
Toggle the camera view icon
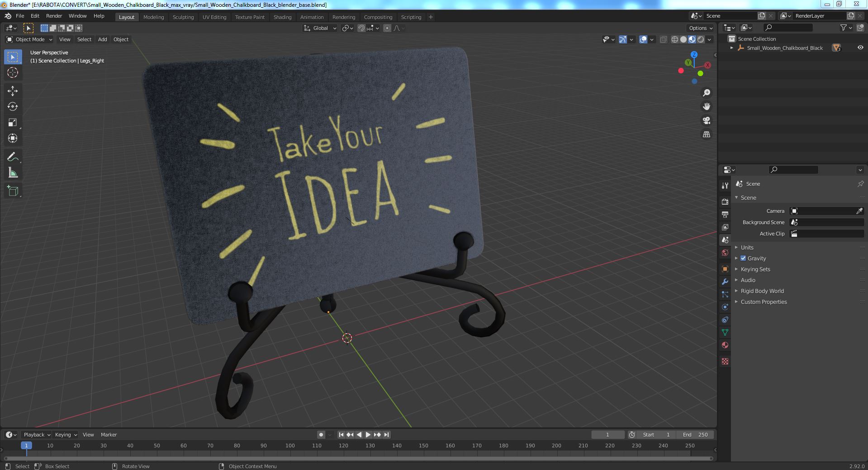tap(706, 120)
